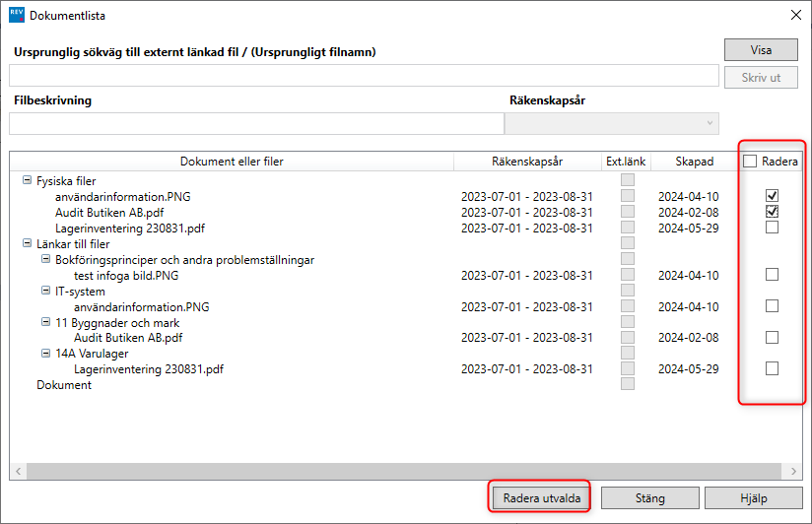Select test infoga bild.PNG row
Viewport: 812px width, 524px height.
pyautogui.click(x=126, y=276)
